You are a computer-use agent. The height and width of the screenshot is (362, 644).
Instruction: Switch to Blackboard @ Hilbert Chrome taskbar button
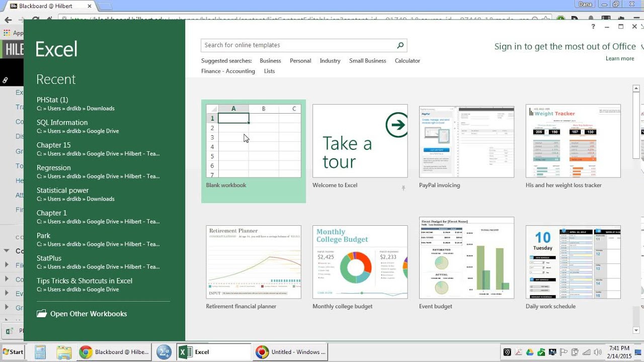(x=115, y=352)
